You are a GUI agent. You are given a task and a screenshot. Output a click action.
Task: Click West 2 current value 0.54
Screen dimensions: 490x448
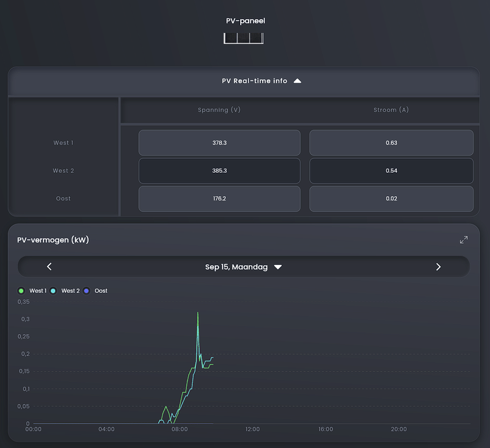[x=391, y=171]
